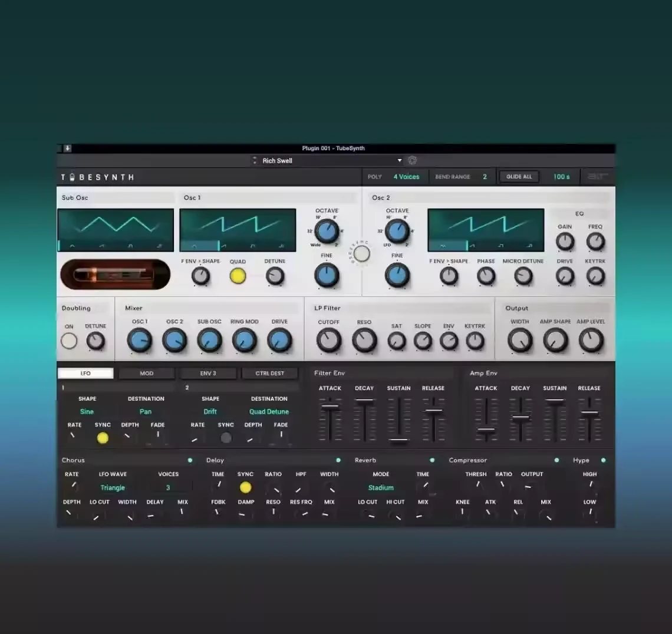Change LFO 2 destination Quad Detune
This screenshot has height=634, width=672.
tap(269, 411)
